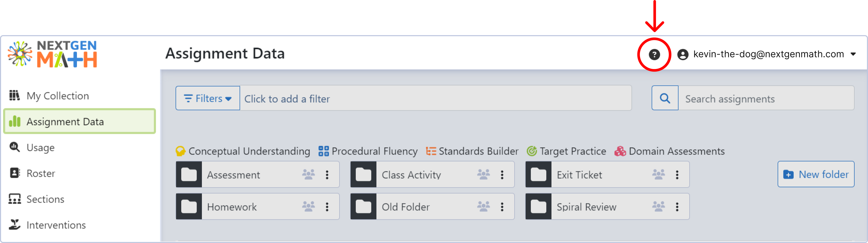Screen dimensions: 868x243
Task: Expand the Filters dropdown
Action: coord(208,98)
